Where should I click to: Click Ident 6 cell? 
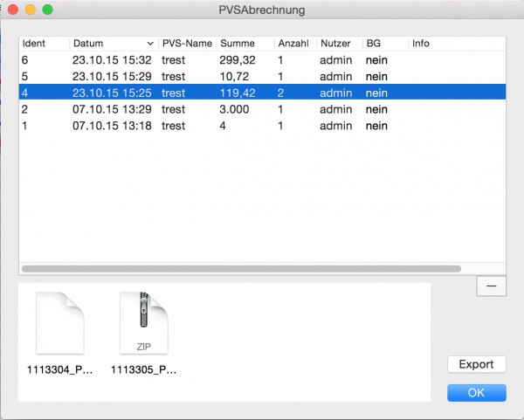[24, 60]
